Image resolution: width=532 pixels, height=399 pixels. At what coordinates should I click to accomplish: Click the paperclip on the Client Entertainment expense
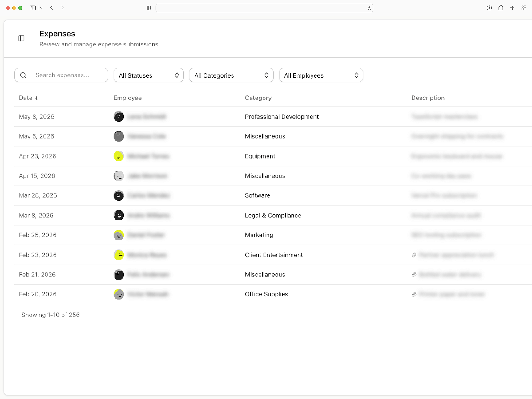414,255
